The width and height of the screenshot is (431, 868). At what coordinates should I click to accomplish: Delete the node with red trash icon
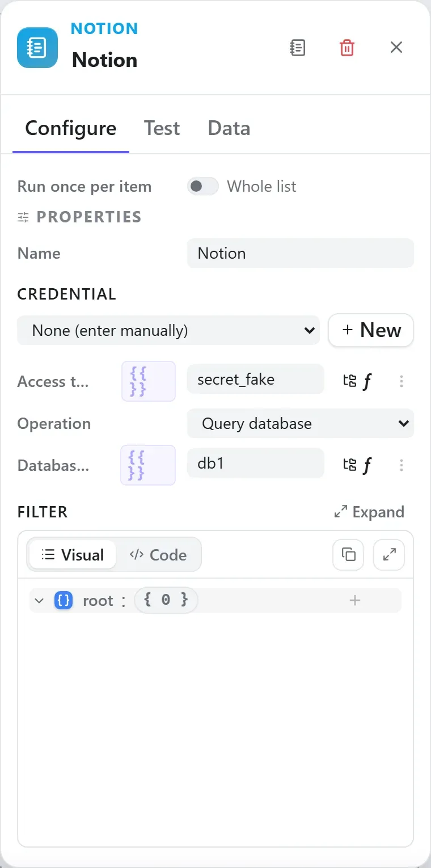click(347, 48)
